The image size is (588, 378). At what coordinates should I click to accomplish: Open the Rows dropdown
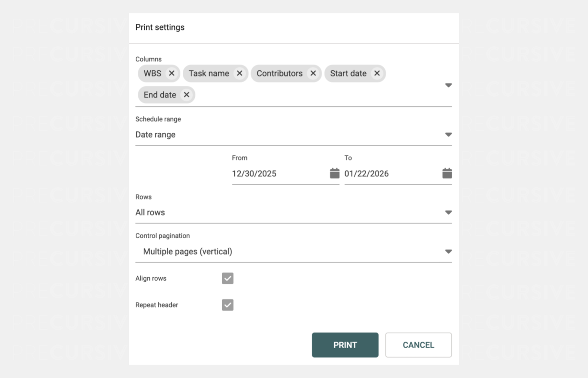tap(448, 213)
